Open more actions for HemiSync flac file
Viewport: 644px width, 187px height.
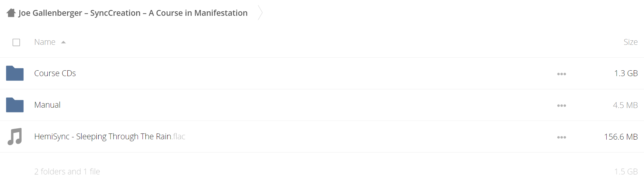click(561, 137)
